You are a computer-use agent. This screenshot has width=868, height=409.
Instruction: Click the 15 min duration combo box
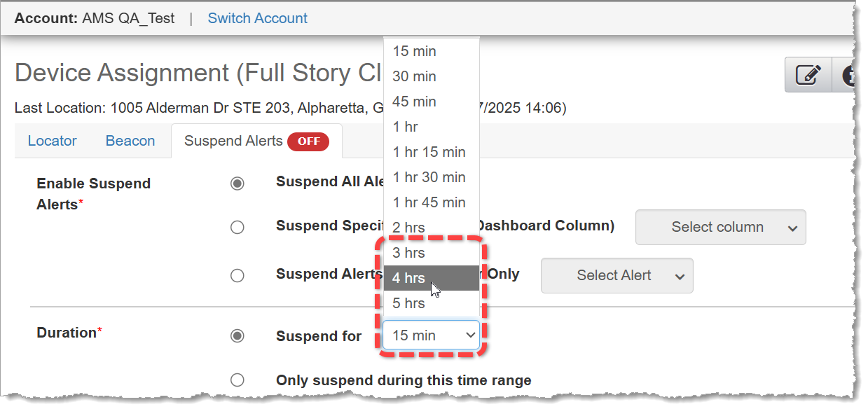(x=431, y=335)
